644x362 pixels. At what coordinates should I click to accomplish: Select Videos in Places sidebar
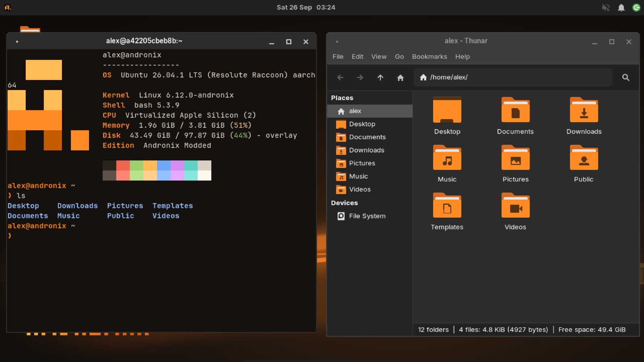[x=370, y=189]
